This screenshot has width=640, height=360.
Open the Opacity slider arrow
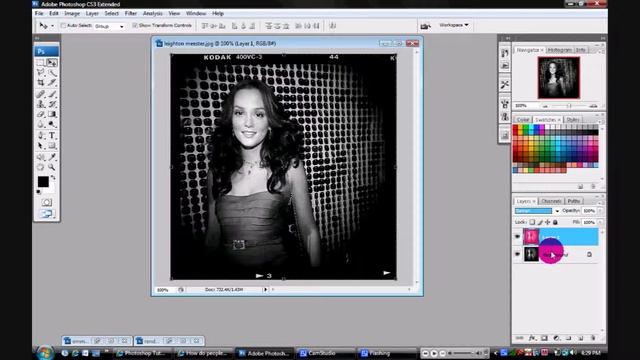[600, 211]
